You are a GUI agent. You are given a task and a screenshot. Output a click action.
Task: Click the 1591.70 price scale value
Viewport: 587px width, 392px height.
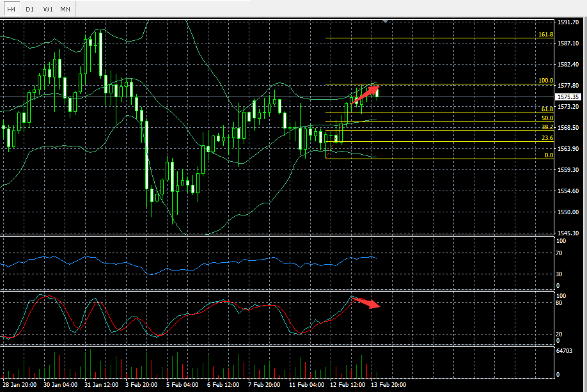[x=568, y=22]
